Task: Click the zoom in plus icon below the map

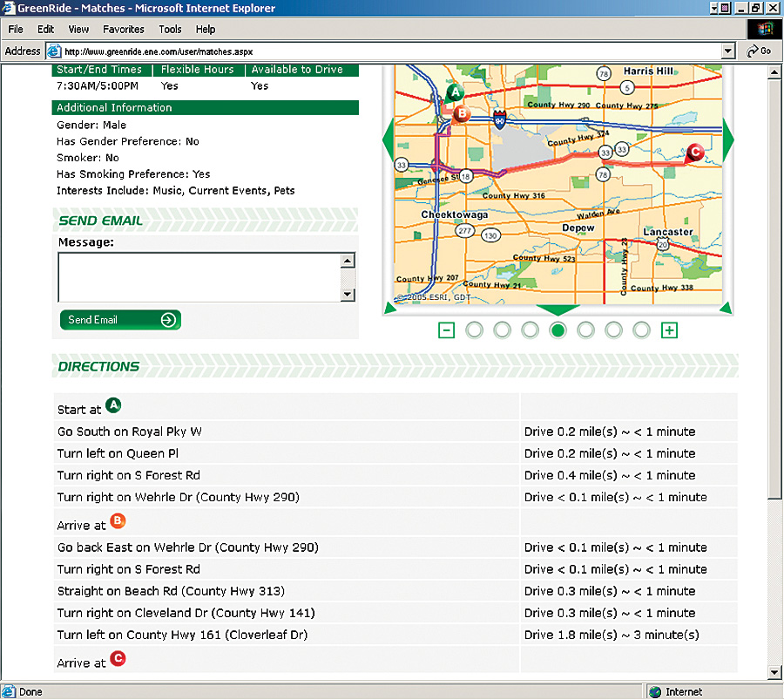Action: 669,330
